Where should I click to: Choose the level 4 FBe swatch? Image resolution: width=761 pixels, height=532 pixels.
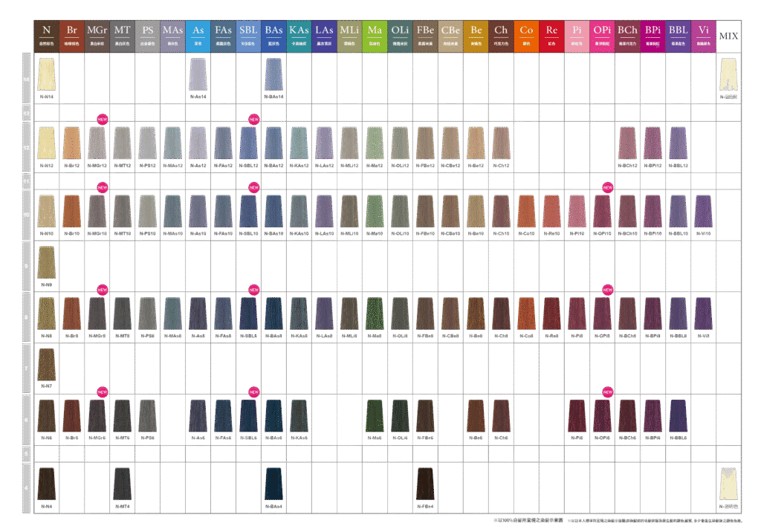pos(425,485)
